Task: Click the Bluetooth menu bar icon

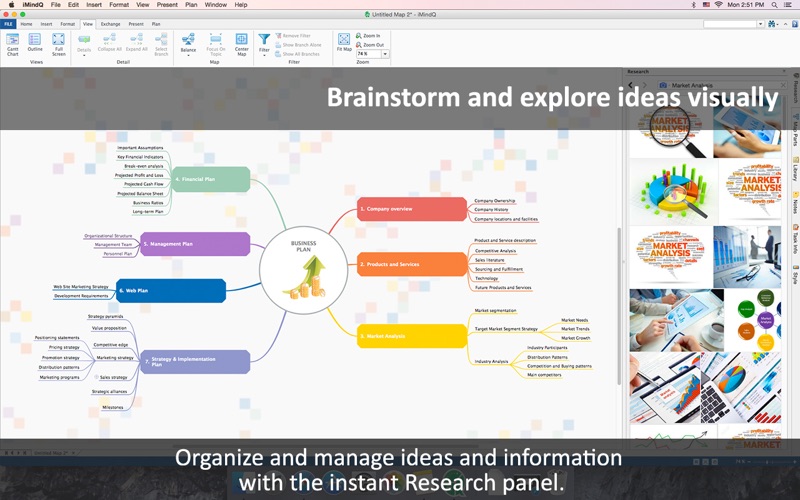Action: coord(693,5)
